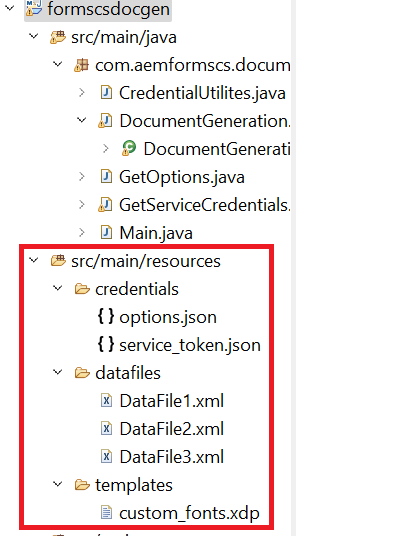Viewport: 400px width, 536px height.
Task: Select DataFile1.xml file name
Action: point(172,401)
